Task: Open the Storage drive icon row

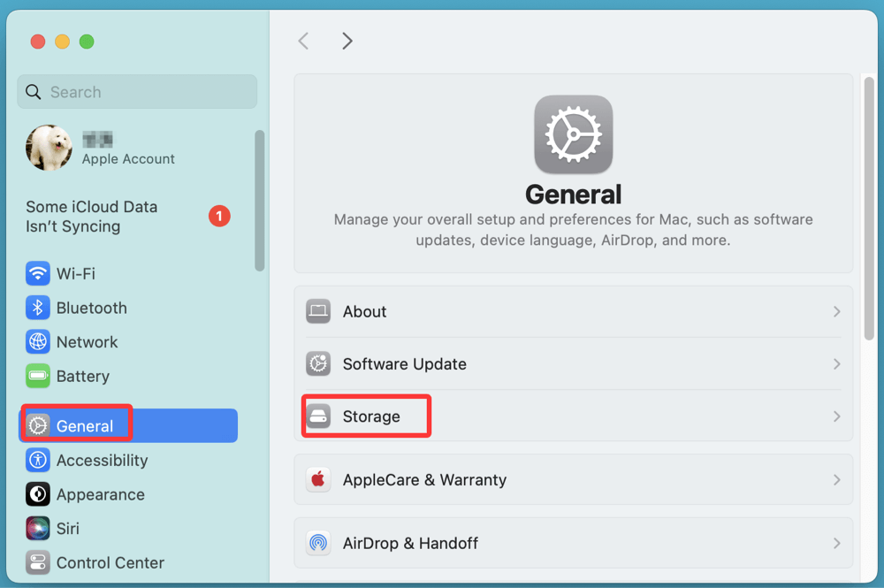Action: (318, 416)
